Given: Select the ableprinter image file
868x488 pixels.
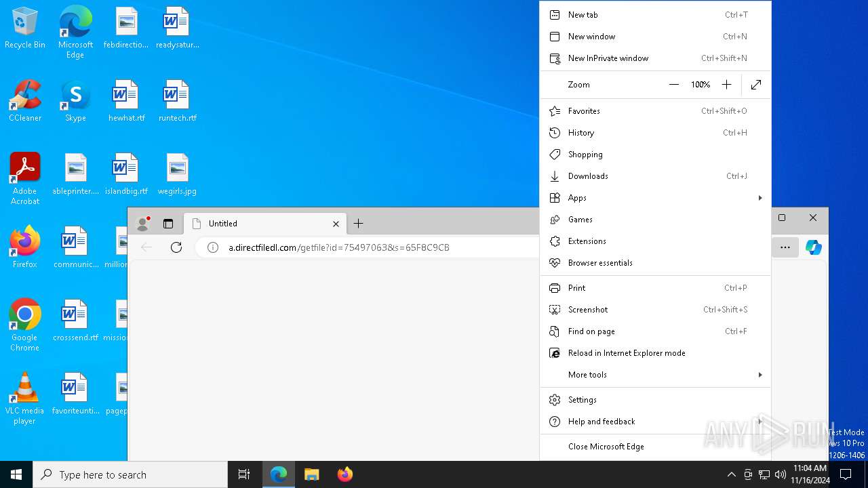Looking at the screenshot, I should pos(75,175).
